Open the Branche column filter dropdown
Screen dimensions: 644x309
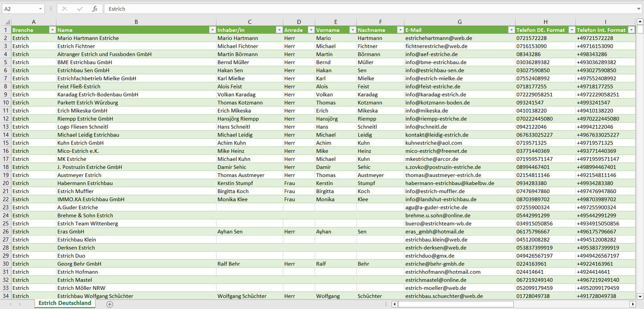[52, 30]
